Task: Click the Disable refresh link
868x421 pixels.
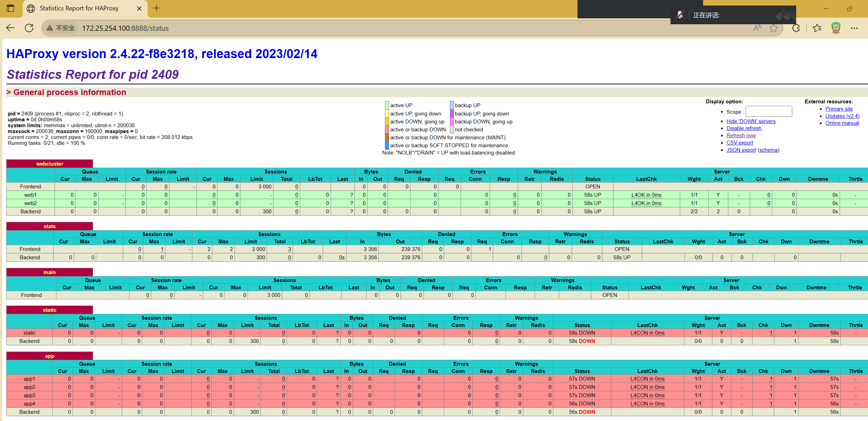Action: tap(744, 128)
